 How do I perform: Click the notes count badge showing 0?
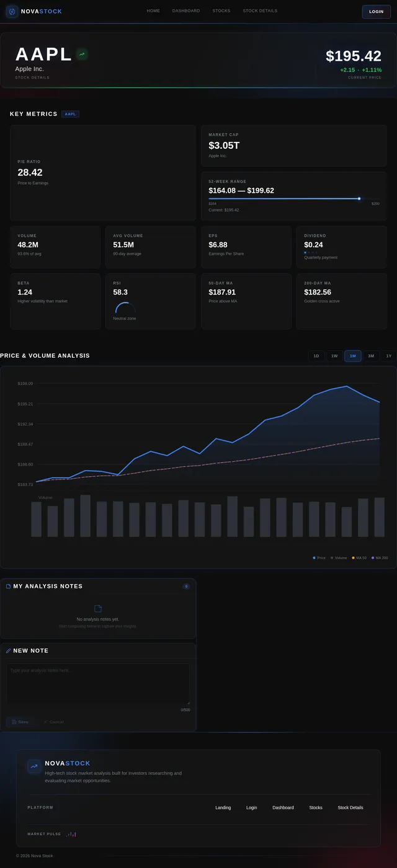pos(186,587)
